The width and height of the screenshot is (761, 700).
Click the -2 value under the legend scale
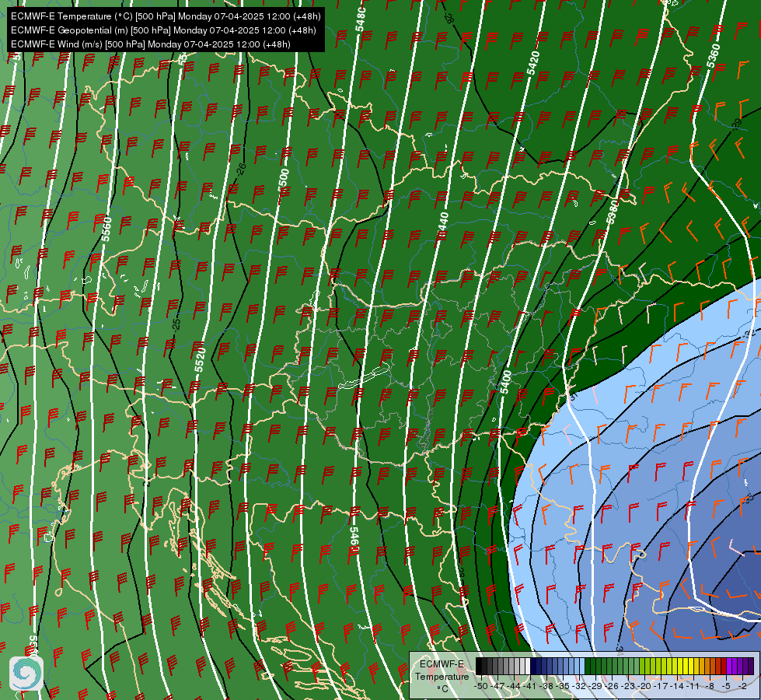click(x=742, y=686)
